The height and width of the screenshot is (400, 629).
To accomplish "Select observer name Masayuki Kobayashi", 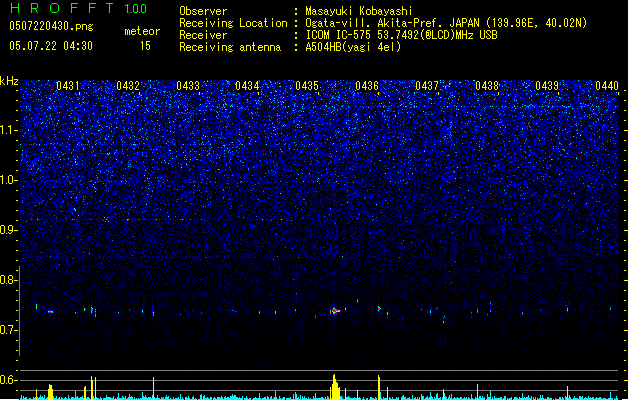I will 359,11.
